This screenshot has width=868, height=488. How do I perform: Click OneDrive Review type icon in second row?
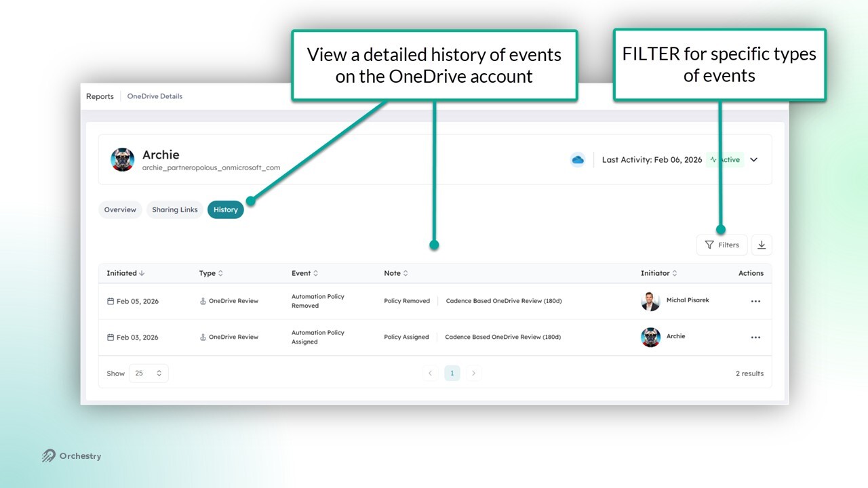coord(203,337)
